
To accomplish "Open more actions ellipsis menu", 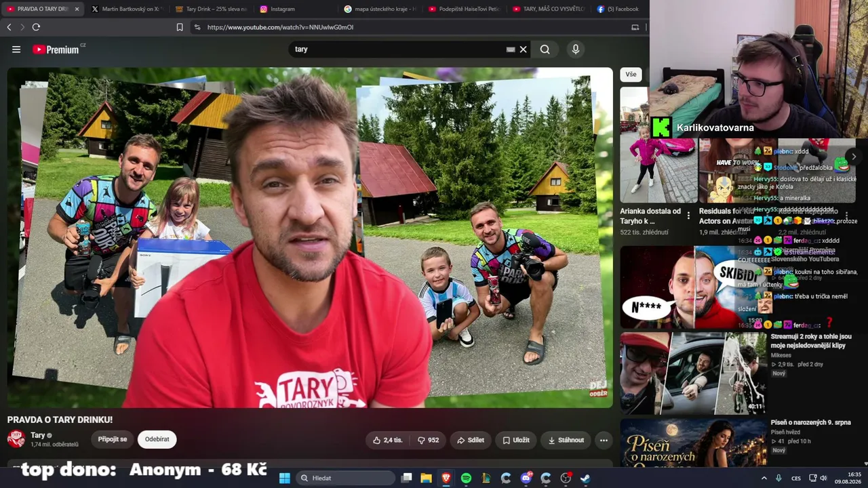I will pos(604,440).
